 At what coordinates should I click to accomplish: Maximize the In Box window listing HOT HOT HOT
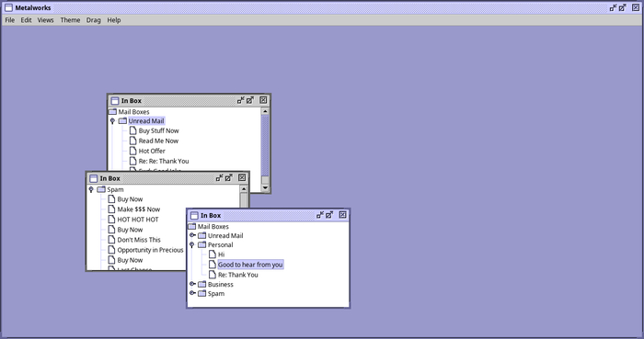pos(229,178)
